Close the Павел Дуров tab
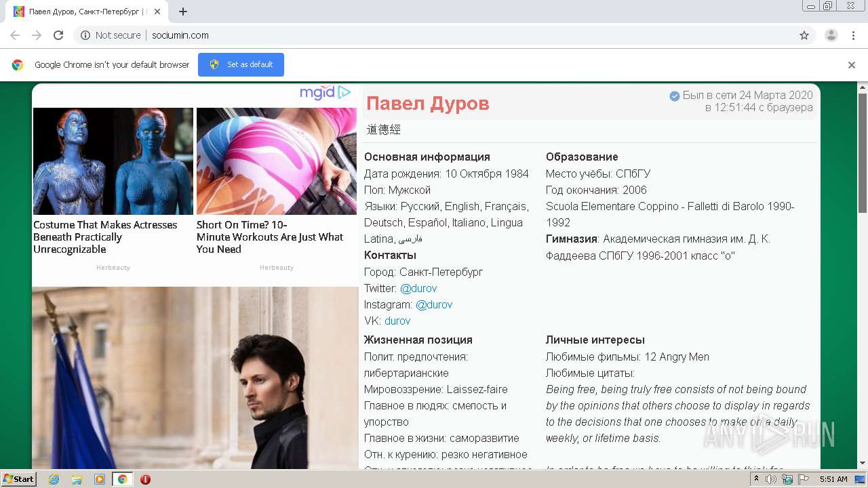Screen dimensions: 868x488 pos(157,12)
